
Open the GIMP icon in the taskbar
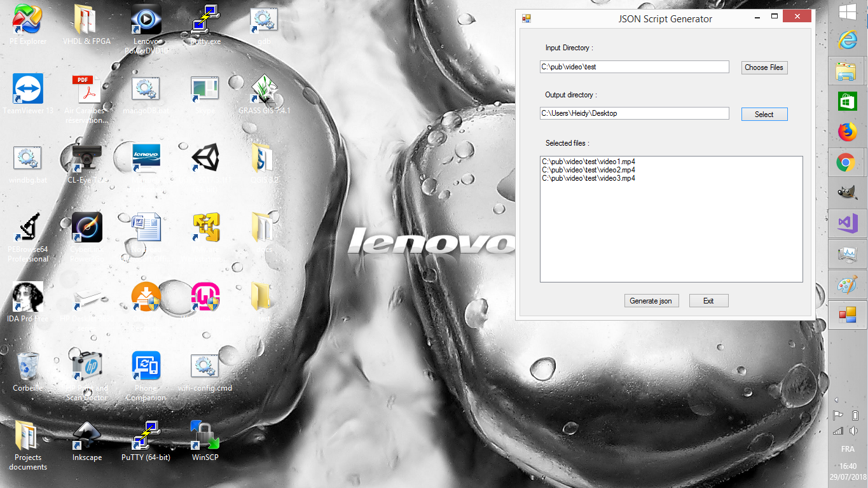(847, 193)
